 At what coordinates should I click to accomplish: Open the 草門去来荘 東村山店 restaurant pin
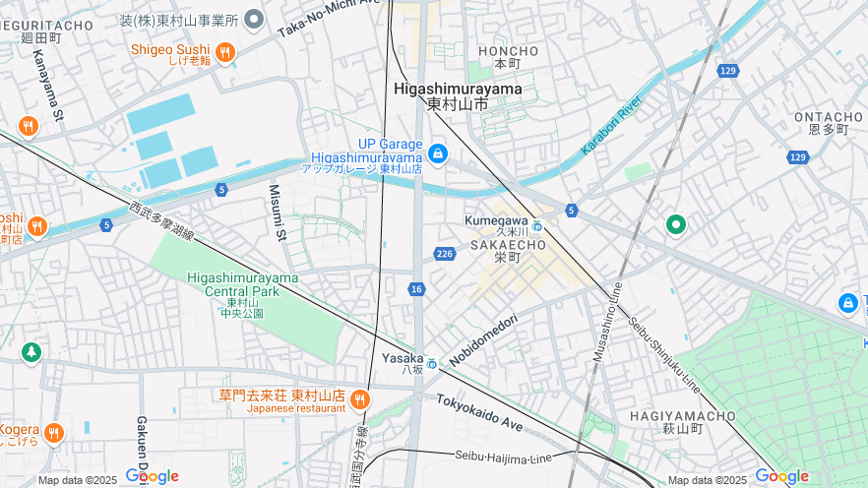(360, 399)
